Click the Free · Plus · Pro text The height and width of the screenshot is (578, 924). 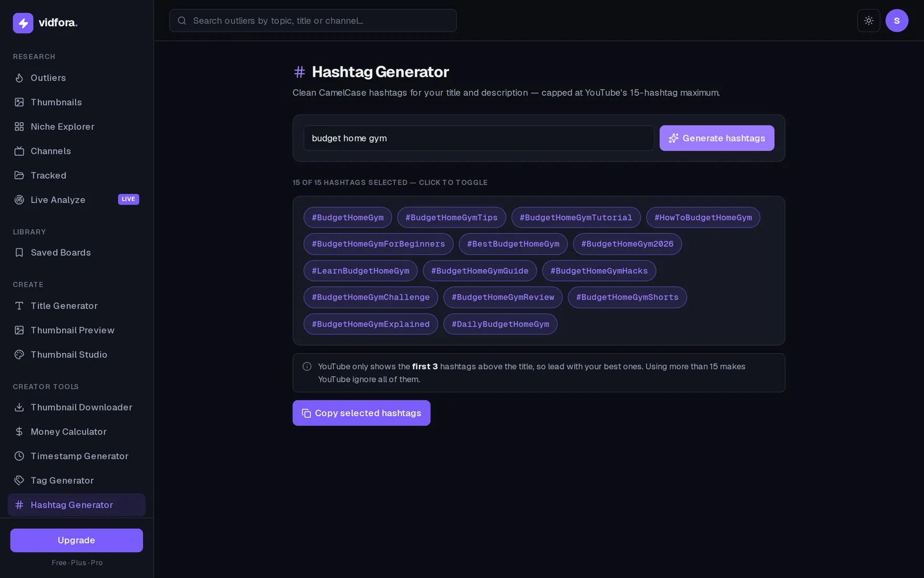77,563
